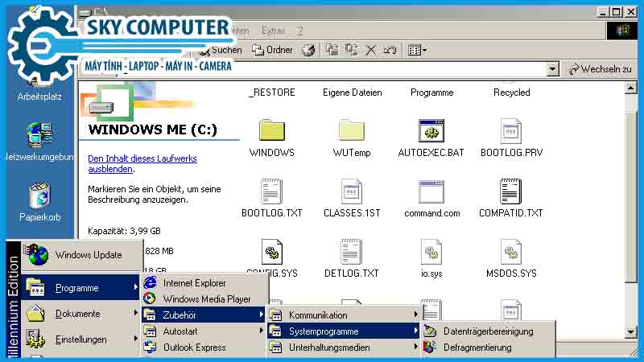The height and width of the screenshot is (362, 644).
Task: Launch Defragmentierung
Action: point(489,348)
